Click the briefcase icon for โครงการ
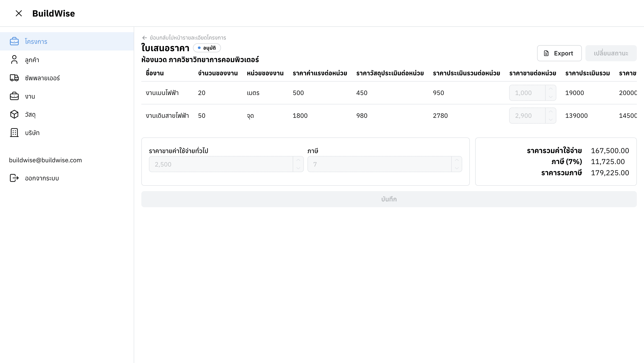Image resolution: width=644 pixels, height=363 pixels. click(14, 42)
